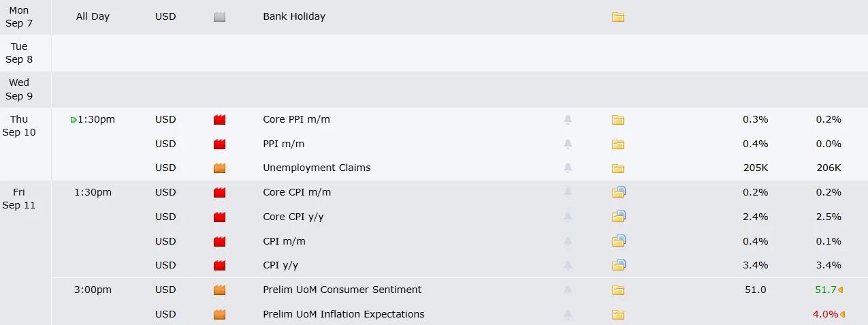Screen dimensions: 868x325
Task: Open detail folder for Prelim UoM Inflation Expectations
Action: pos(618,315)
